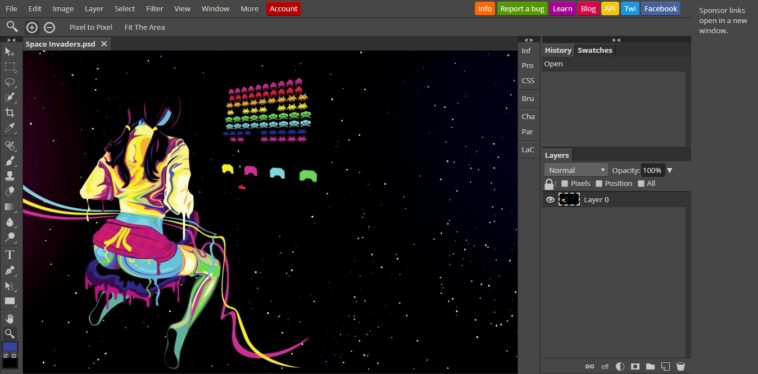Open the foreground color swatch

coord(10,347)
